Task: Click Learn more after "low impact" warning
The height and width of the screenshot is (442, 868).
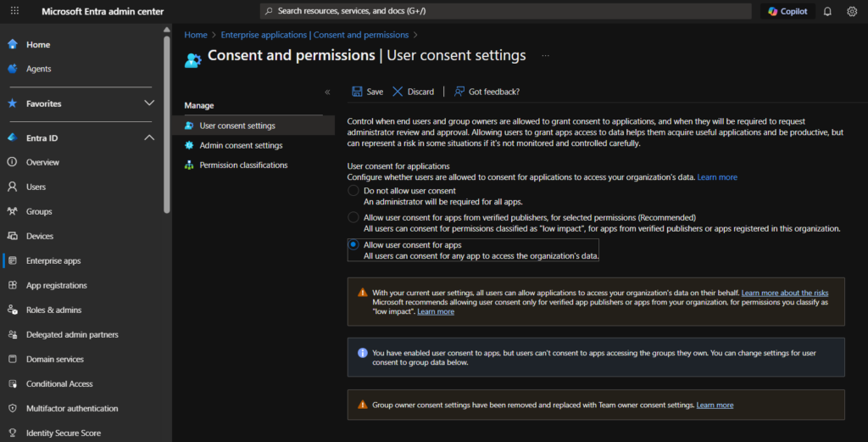Action: pyautogui.click(x=436, y=311)
